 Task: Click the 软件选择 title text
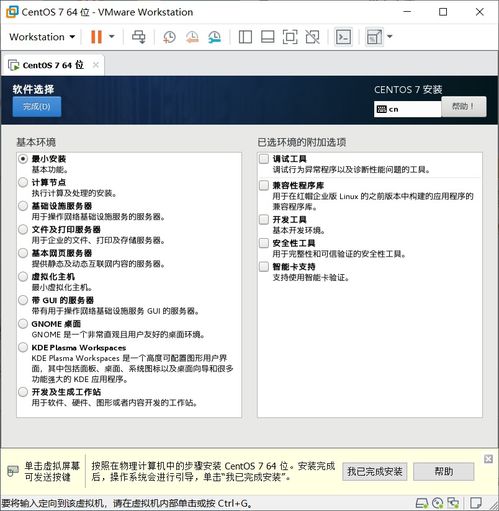click(33, 89)
